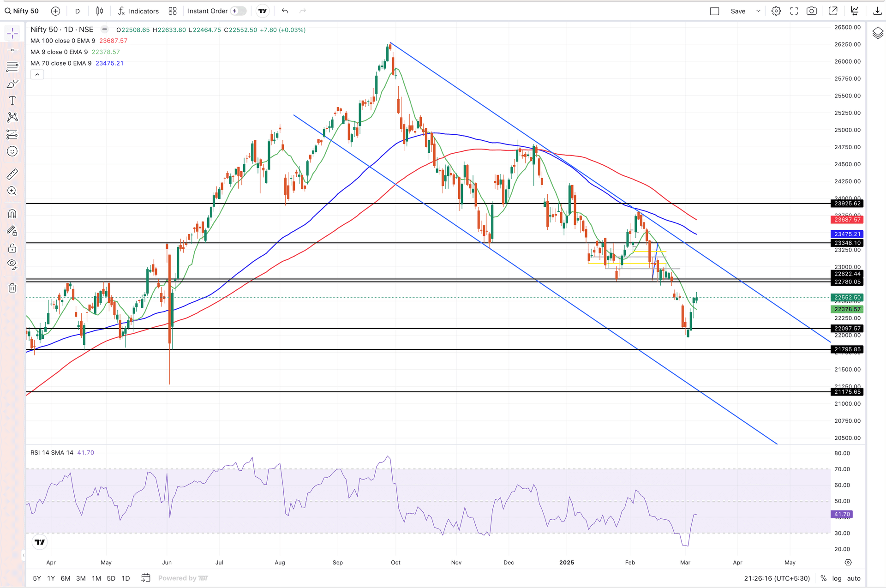Select the brush drawing tool
The width and height of the screenshot is (886, 588).
click(x=12, y=84)
